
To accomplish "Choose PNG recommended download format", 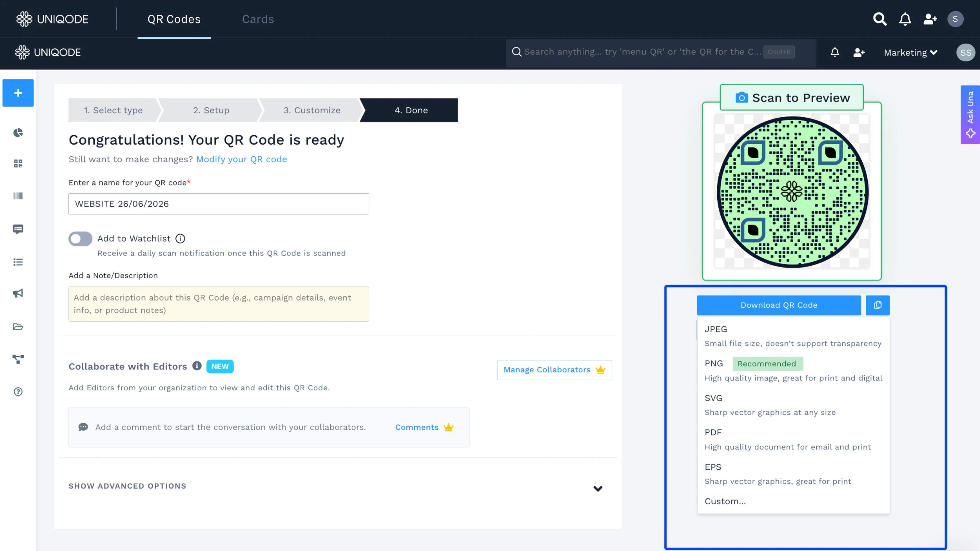I will tap(793, 370).
